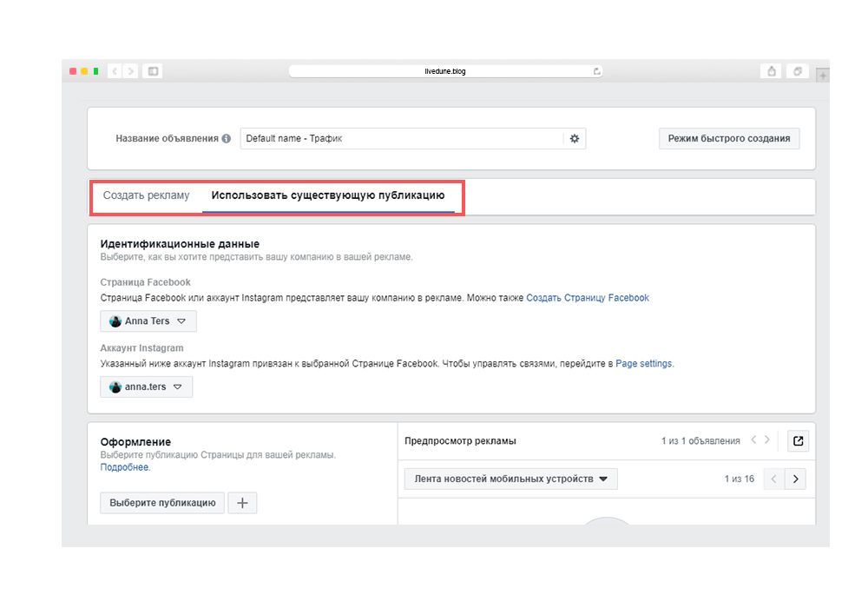Viewport: 868px width, 608px height.
Task: Follow the Page settings link
Action: (643, 364)
